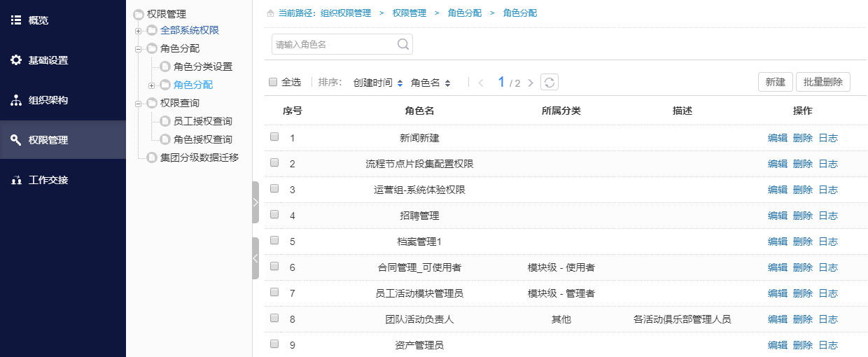Sort the list by 角色名
This screenshot has height=357, width=868.
point(430,83)
